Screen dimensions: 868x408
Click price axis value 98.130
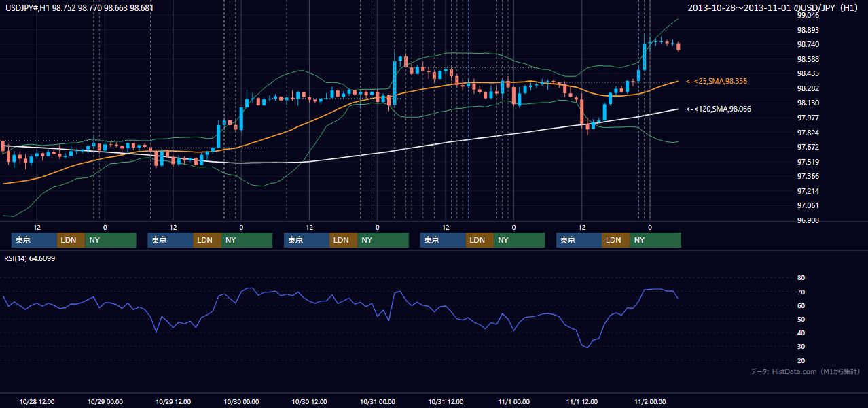click(x=810, y=103)
